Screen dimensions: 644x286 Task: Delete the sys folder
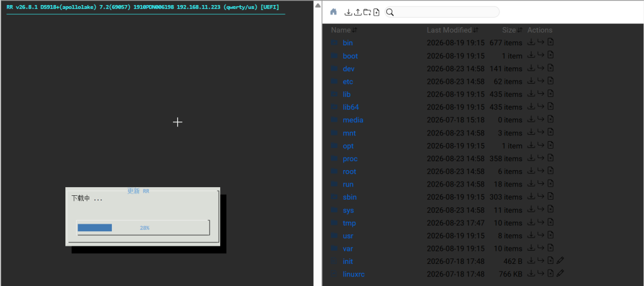(551, 209)
